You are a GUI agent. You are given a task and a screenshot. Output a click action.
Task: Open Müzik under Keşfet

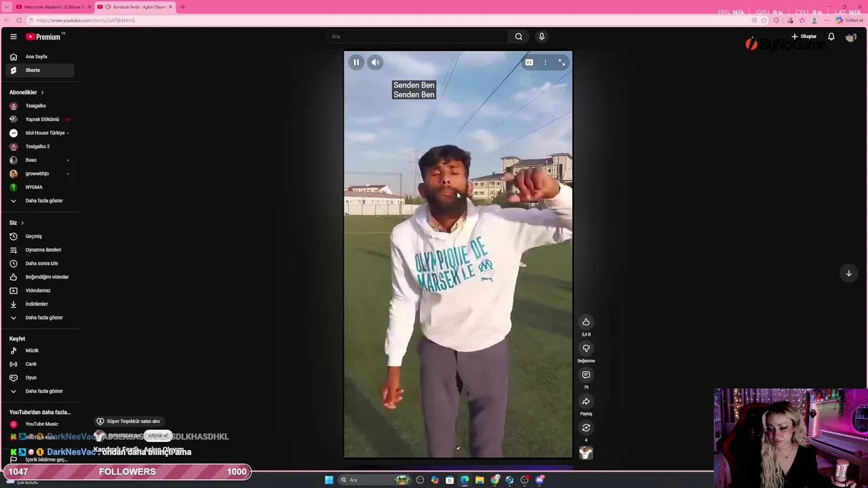39,350
